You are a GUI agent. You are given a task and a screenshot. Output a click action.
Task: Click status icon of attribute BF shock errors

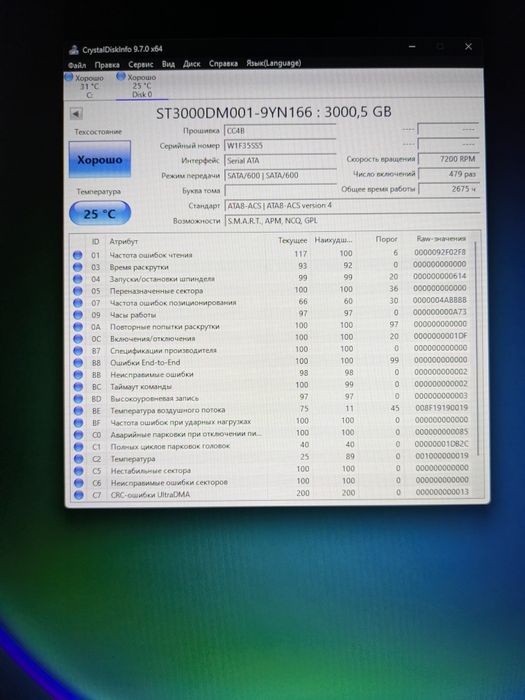(79, 423)
